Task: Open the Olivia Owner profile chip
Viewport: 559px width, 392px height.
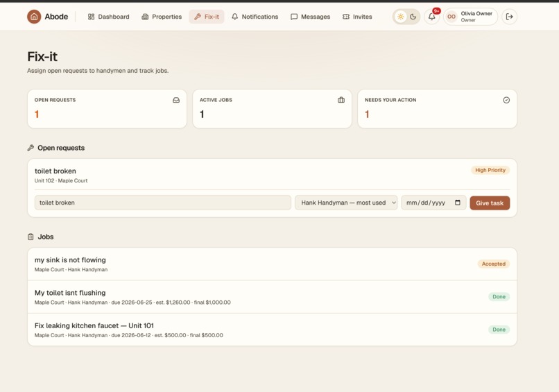Action: point(471,17)
